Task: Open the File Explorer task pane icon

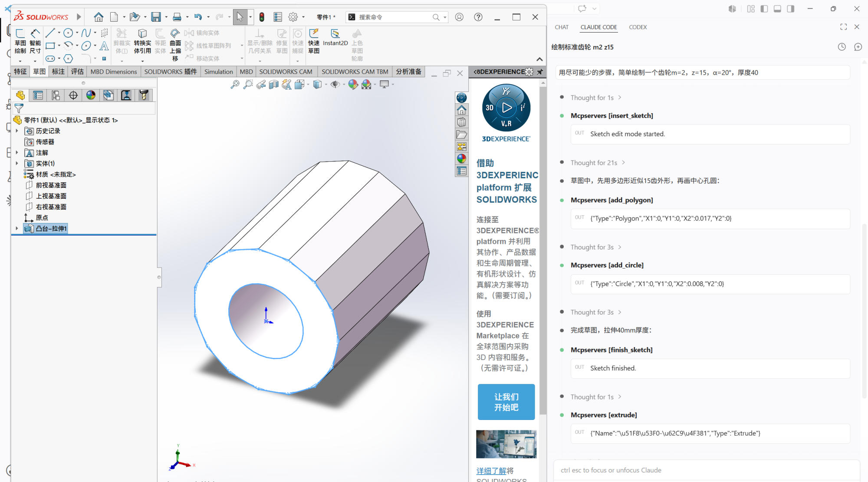Action: tap(461, 134)
